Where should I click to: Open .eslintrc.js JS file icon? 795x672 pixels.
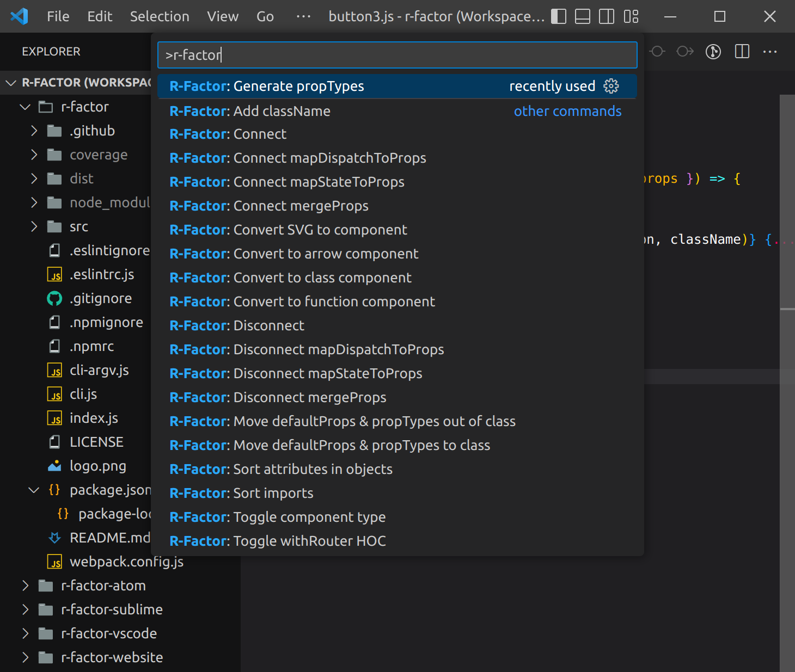pyautogui.click(x=54, y=274)
